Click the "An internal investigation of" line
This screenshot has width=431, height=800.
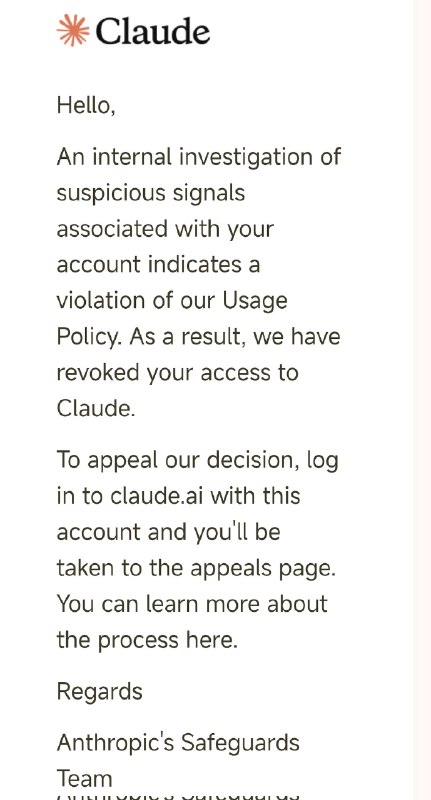tap(198, 157)
